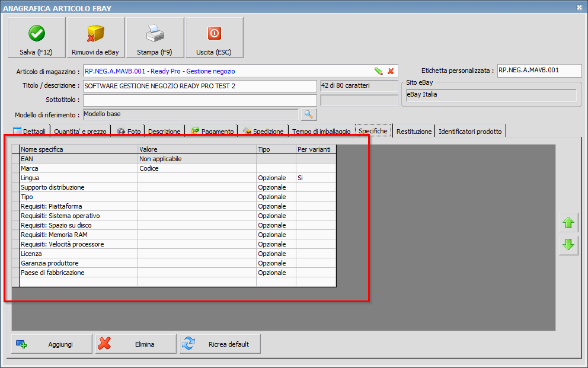The height and width of the screenshot is (368, 588).
Task: Close the Anagrafica Articolo eBay window
Action: coord(579,8)
